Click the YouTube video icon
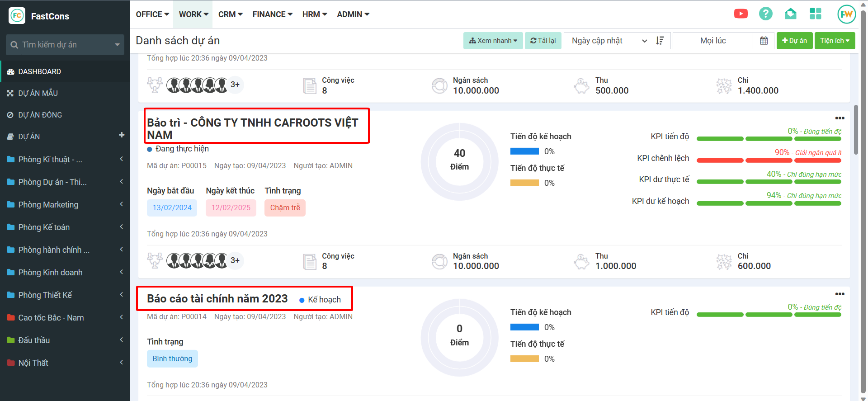This screenshot has width=868, height=401. pos(741,14)
